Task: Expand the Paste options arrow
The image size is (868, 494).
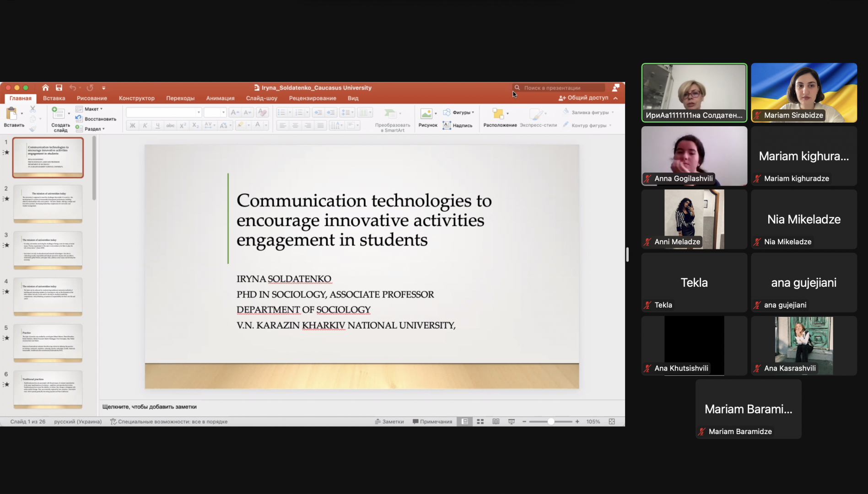Action: point(22,113)
